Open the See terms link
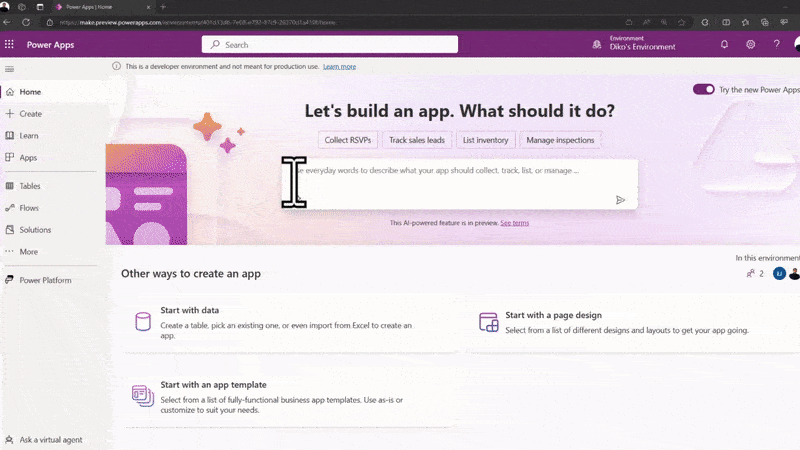This screenshot has width=800, height=450. [514, 223]
